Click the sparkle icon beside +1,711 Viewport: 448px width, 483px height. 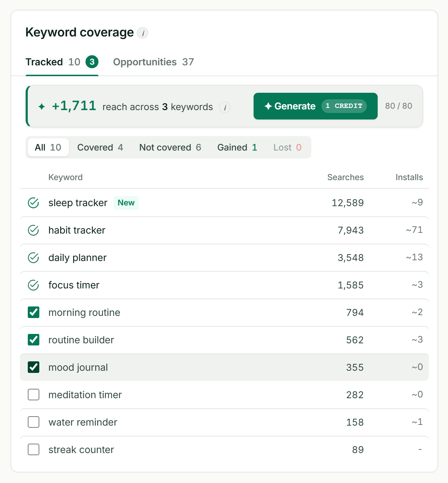(42, 106)
